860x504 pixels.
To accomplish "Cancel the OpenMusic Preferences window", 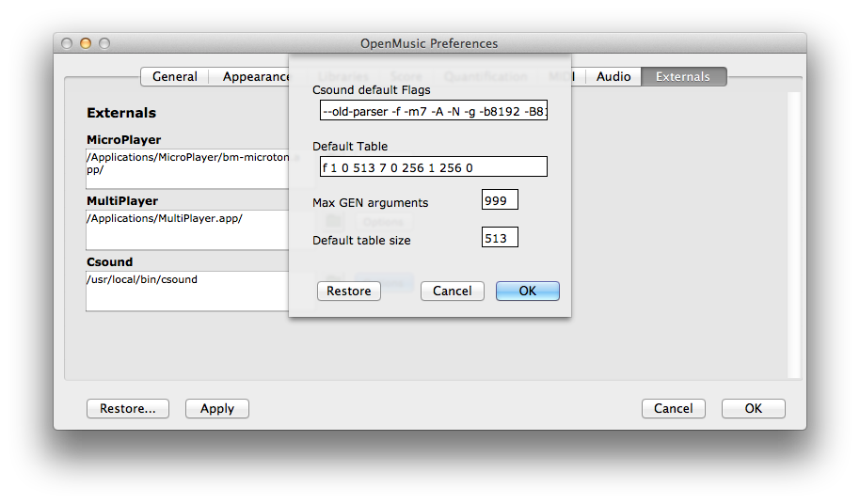I will click(x=674, y=408).
